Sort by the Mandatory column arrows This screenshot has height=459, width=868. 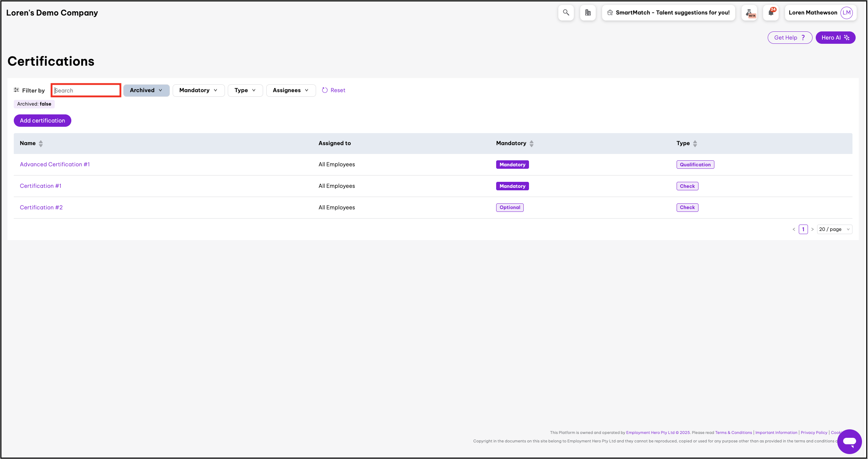coord(531,143)
